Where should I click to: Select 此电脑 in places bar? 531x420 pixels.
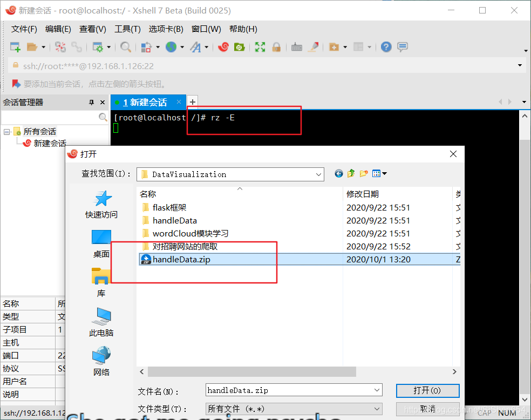(x=101, y=322)
